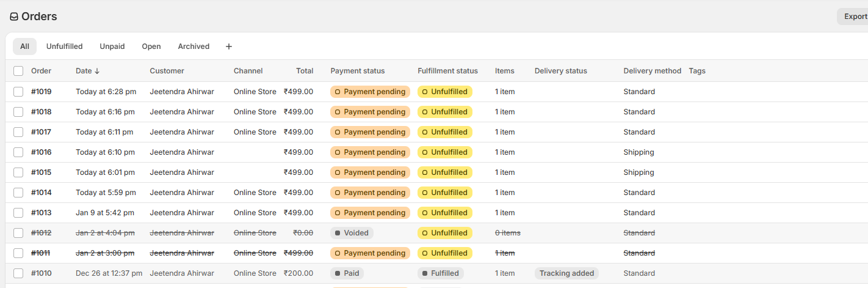Open the Archived orders tab
This screenshot has width=868, height=288.
[x=193, y=46]
